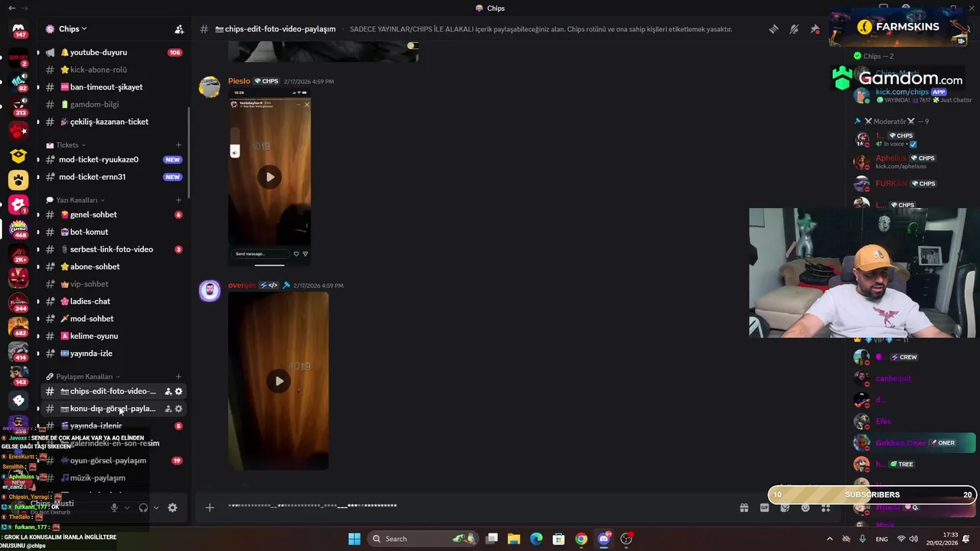Open pinned messages pin icon
Viewport: 980px width, 551px height.
coord(815,29)
